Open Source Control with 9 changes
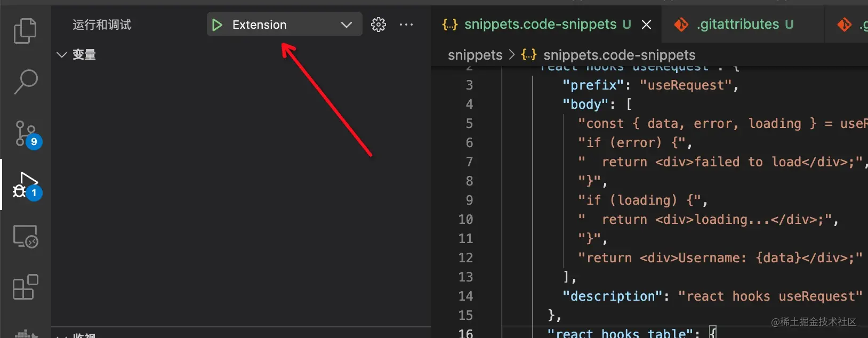The height and width of the screenshot is (338, 868). tap(25, 133)
